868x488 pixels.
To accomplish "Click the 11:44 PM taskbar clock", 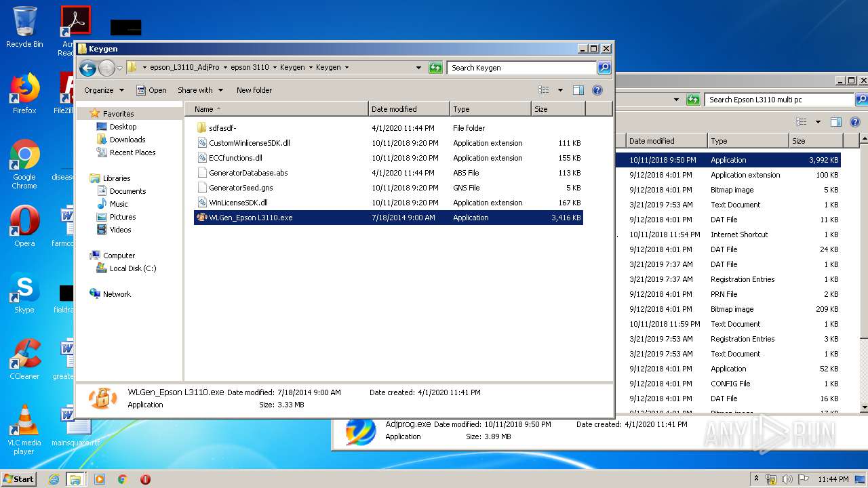I will pyautogui.click(x=833, y=479).
